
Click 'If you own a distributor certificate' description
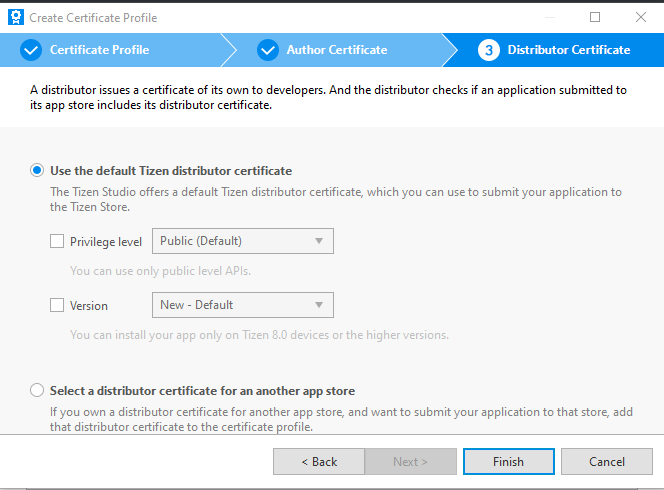[341, 419]
